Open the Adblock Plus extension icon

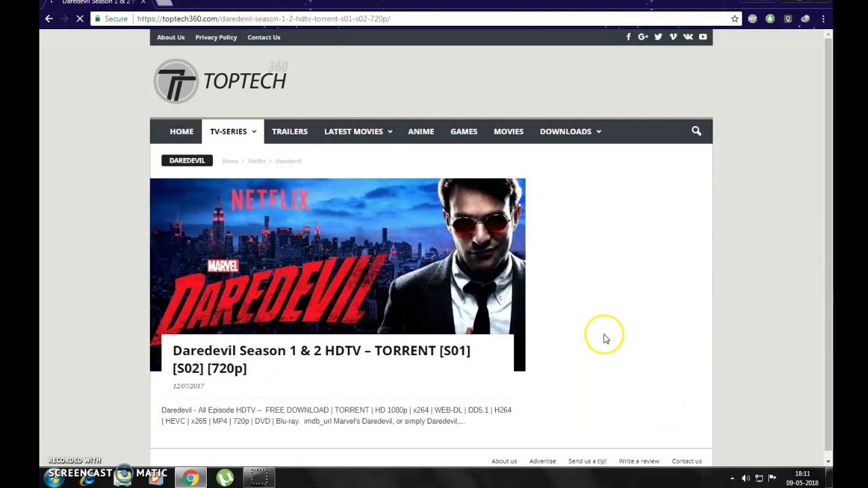[x=752, y=19]
